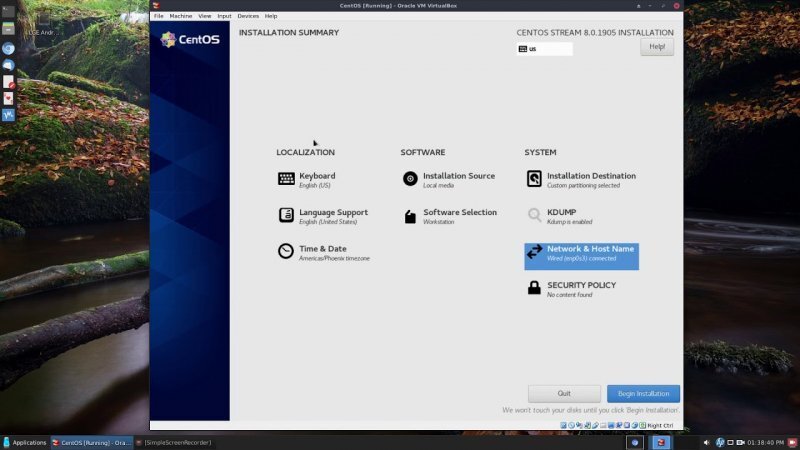The width and height of the screenshot is (800, 450).
Task: Switch to second workspace with VirtualBox
Action: pos(661,442)
